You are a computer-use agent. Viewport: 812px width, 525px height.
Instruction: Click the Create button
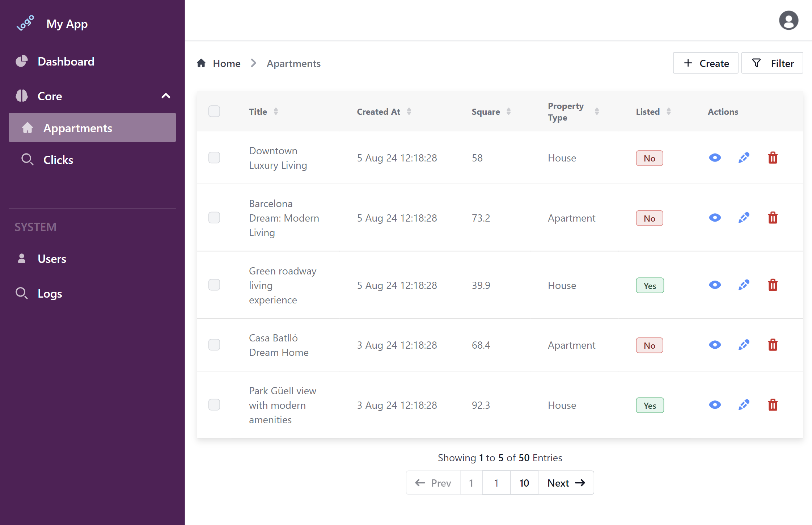pos(706,63)
